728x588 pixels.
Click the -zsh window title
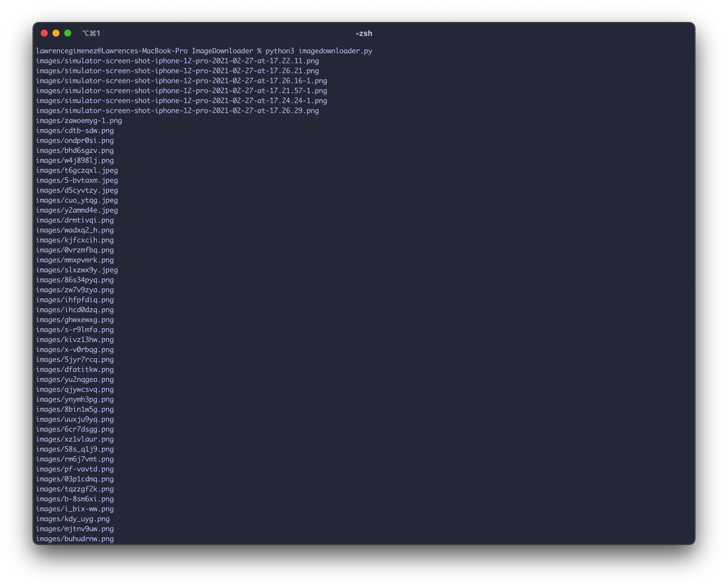click(x=364, y=33)
